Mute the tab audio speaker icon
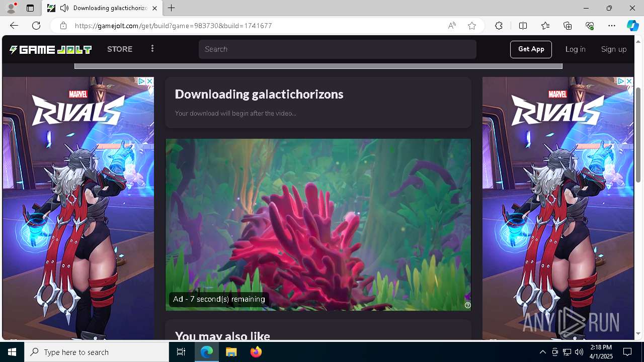The height and width of the screenshot is (362, 644). (64, 8)
